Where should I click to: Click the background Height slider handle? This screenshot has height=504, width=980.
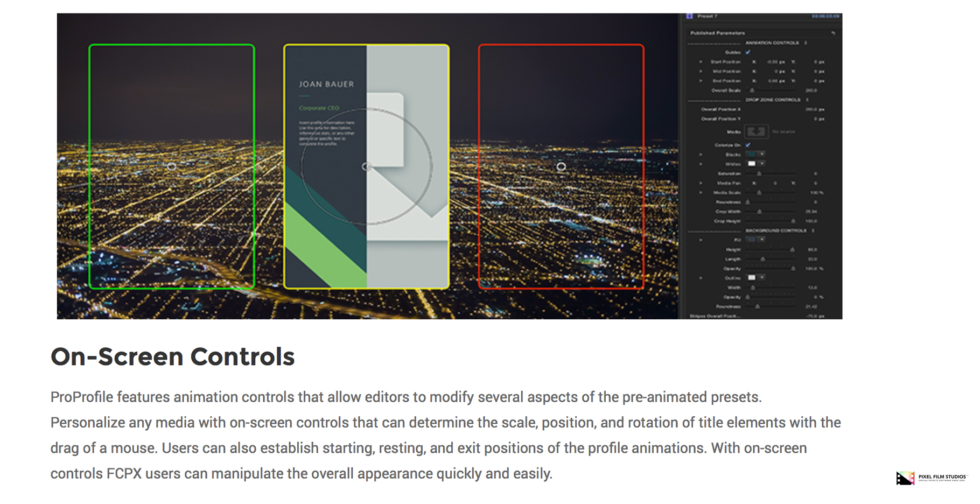click(792, 249)
